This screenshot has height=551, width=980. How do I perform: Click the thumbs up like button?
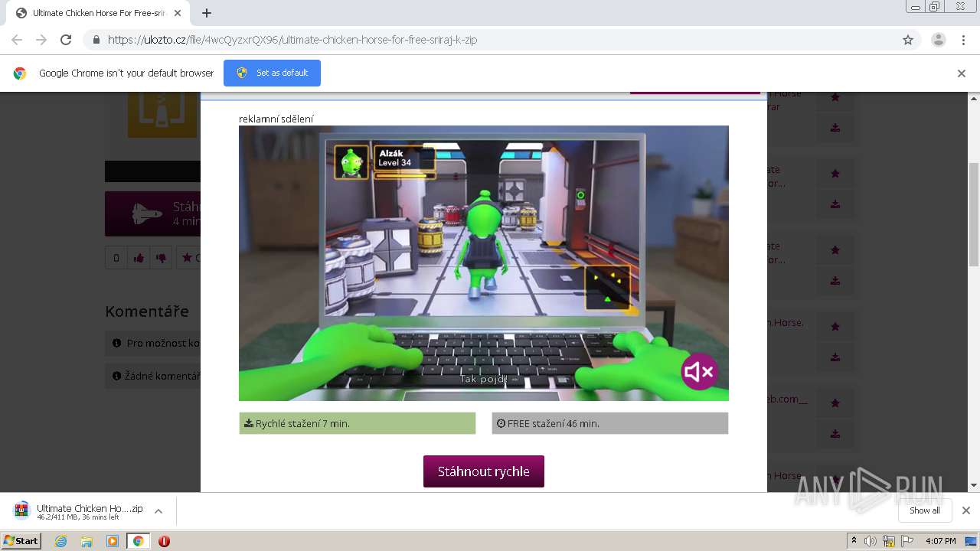139,258
